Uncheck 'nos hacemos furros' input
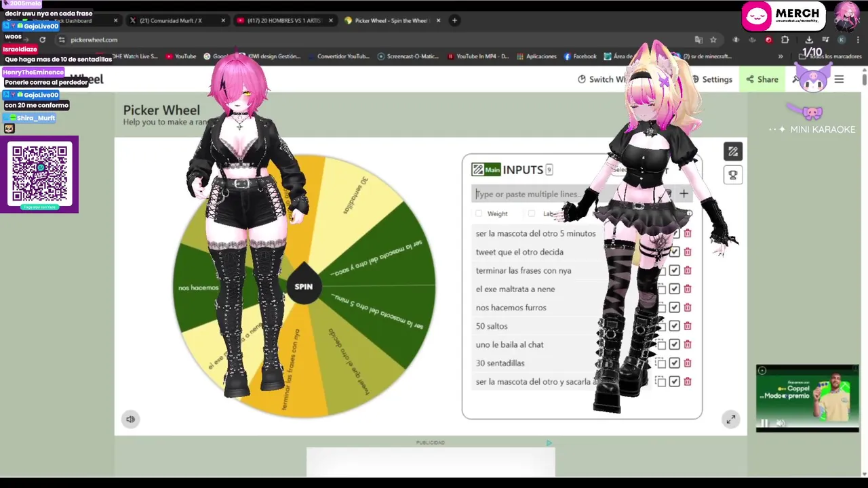The image size is (868, 488). point(674,308)
